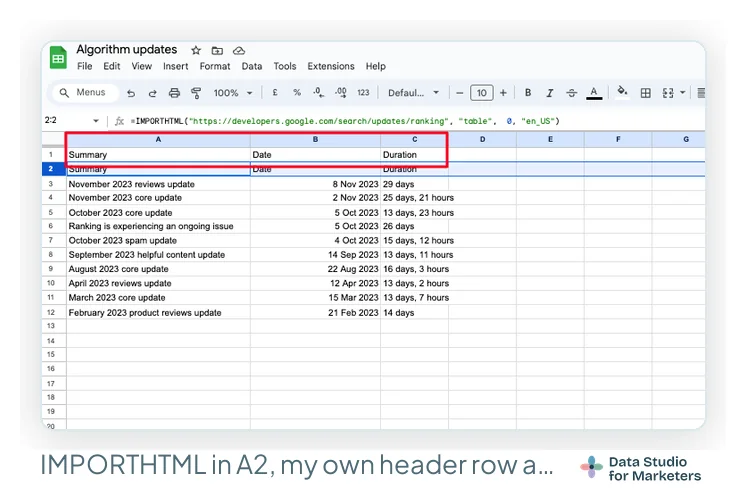Image resolution: width=746 pixels, height=504 pixels.
Task: Toggle italic formatting
Action: [x=550, y=93]
